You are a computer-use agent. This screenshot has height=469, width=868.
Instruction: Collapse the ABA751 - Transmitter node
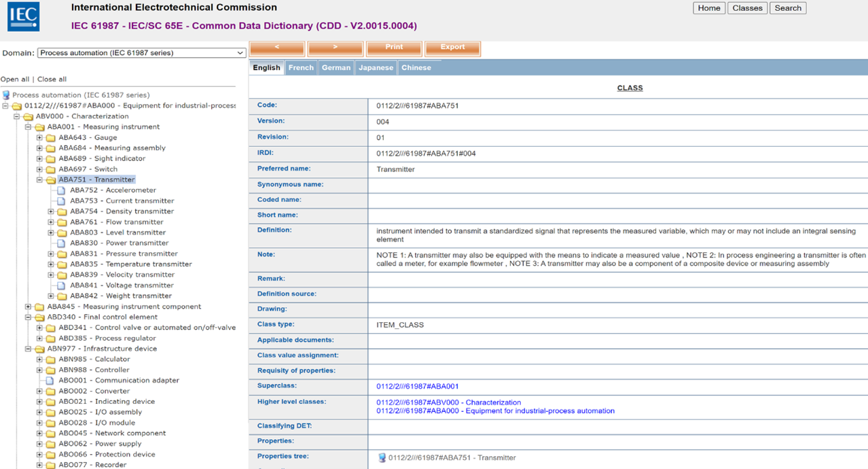point(39,180)
